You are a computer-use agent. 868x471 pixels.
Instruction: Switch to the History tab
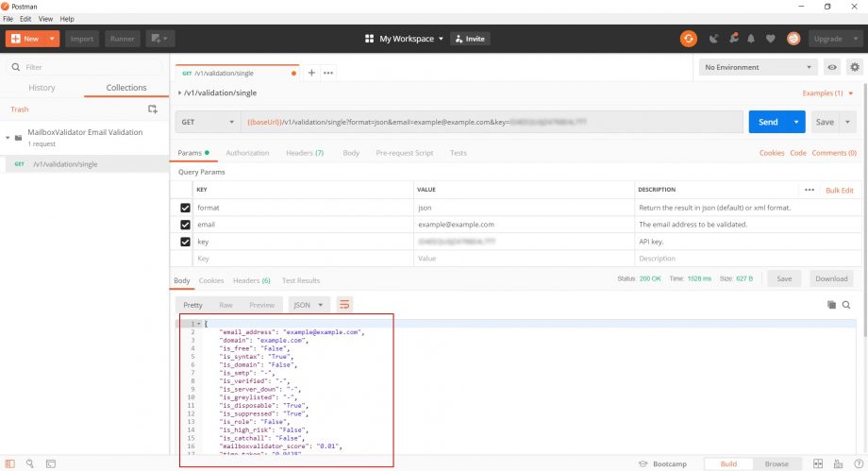click(x=42, y=88)
